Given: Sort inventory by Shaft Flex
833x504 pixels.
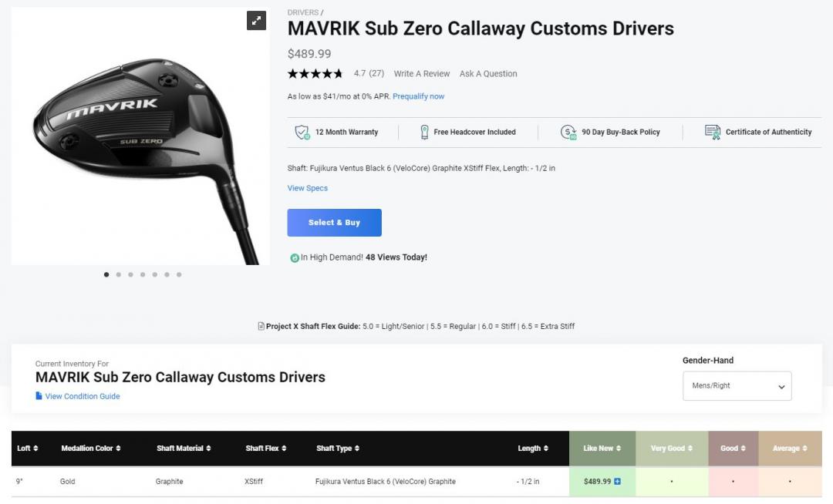Looking at the screenshot, I should point(265,449).
